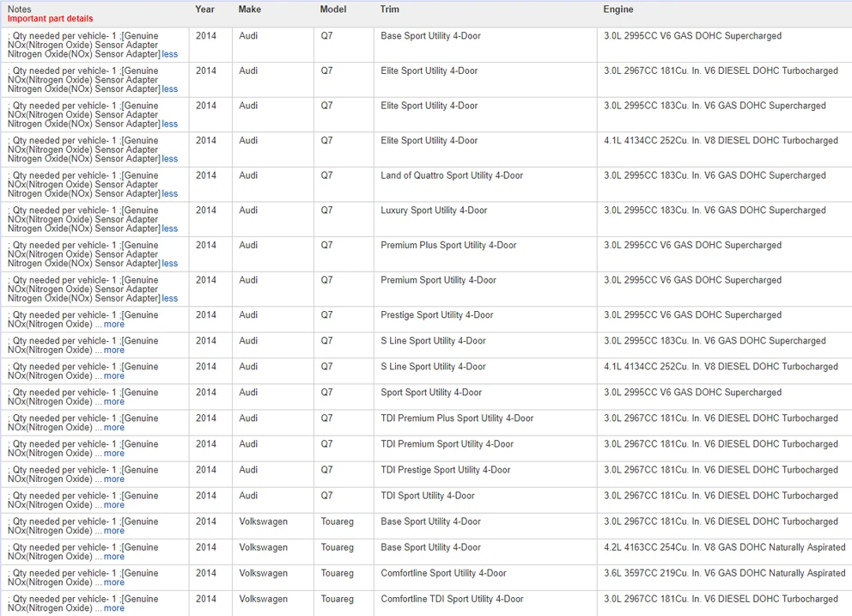Click Q7 model in Luxury Sport Utility row
Image resolution: width=852 pixels, height=616 pixels.
pyautogui.click(x=326, y=210)
